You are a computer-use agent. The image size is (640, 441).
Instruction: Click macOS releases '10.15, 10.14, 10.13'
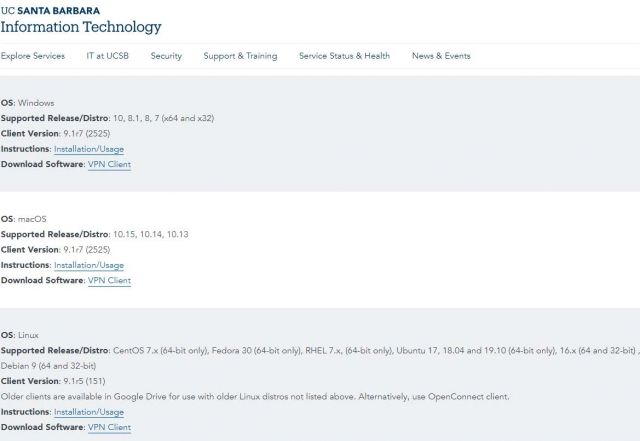pyautogui.click(x=151, y=234)
